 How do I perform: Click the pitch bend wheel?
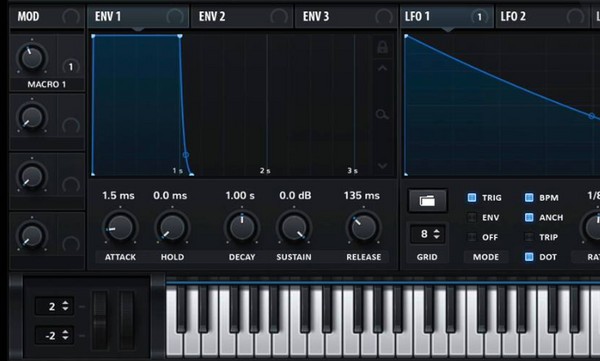pyautogui.click(x=100, y=320)
